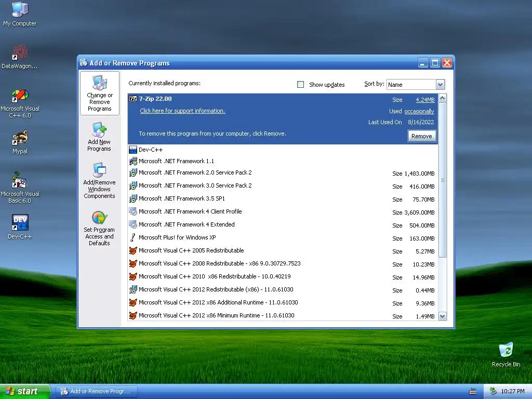Click Visual C++ 2012 x86 Minimum Runtime icon

point(133,315)
